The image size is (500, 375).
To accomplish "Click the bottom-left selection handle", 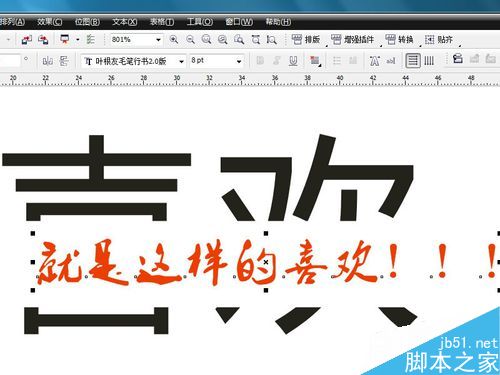I will pyautogui.click(x=33, y=291).
